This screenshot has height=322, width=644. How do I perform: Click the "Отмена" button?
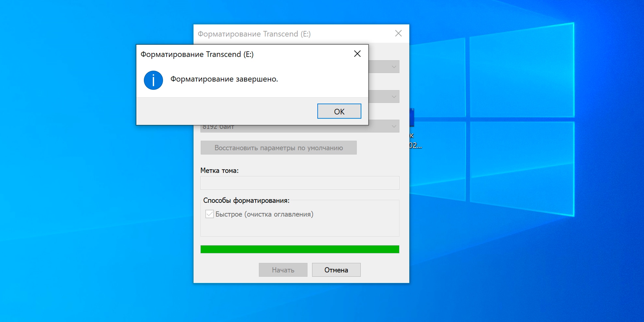[336, 270]
